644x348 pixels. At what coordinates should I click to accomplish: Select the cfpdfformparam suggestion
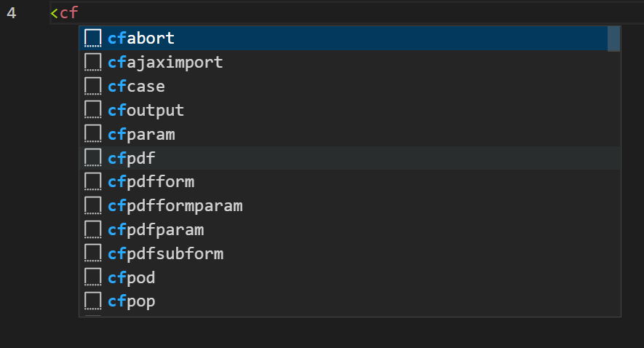pos(175,206)
